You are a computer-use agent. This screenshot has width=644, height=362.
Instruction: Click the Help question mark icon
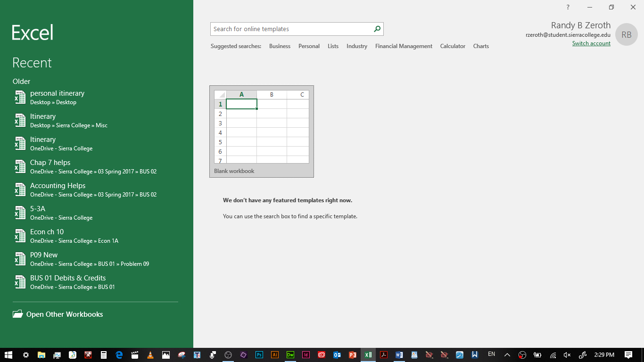click(x=568, y=7)
